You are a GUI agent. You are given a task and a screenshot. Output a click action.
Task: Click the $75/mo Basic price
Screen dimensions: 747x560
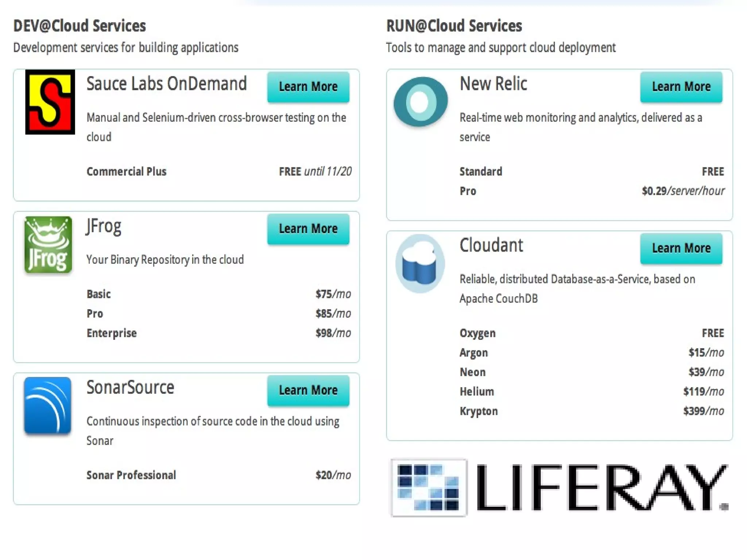[333, 294]
